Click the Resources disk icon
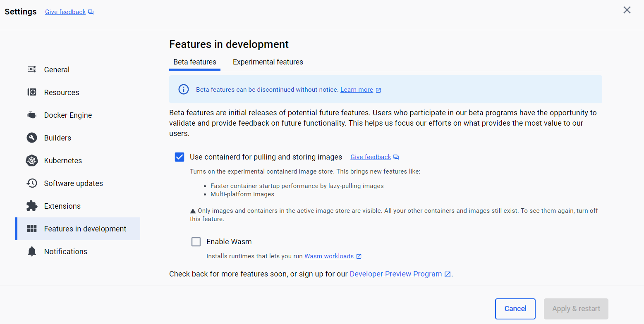The height and width of the screenshot is (324, 644). [x=32, y=92]
